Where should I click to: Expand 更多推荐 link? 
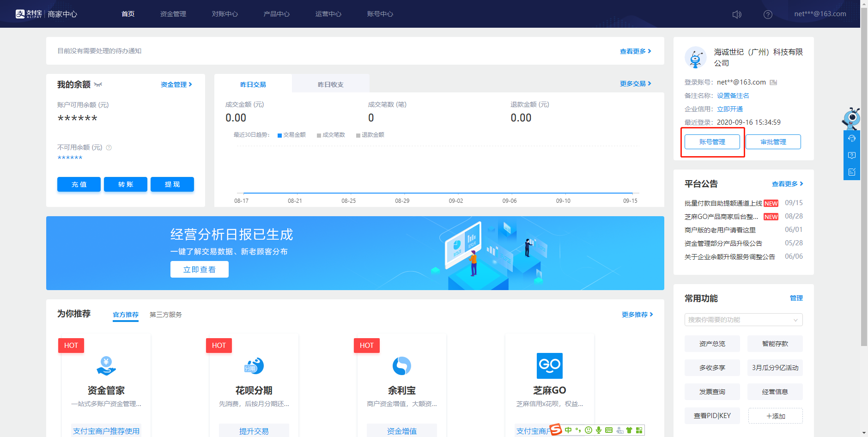tap(637, 315)
